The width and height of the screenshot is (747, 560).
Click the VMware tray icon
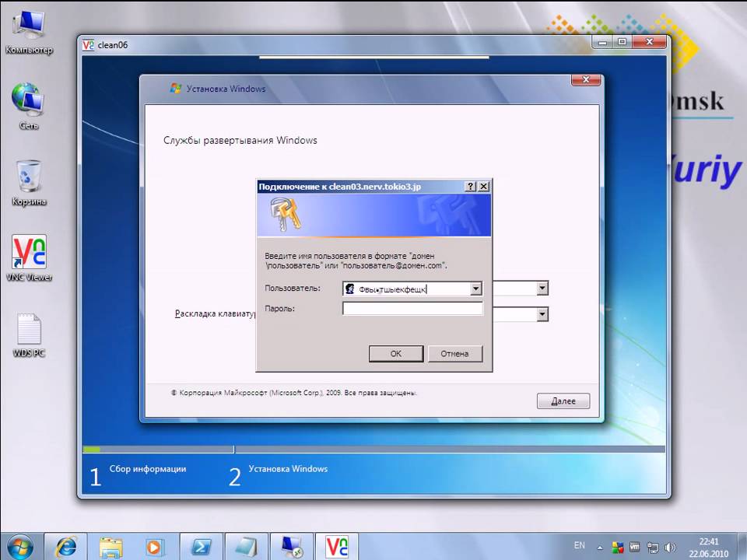click(635, 547)
